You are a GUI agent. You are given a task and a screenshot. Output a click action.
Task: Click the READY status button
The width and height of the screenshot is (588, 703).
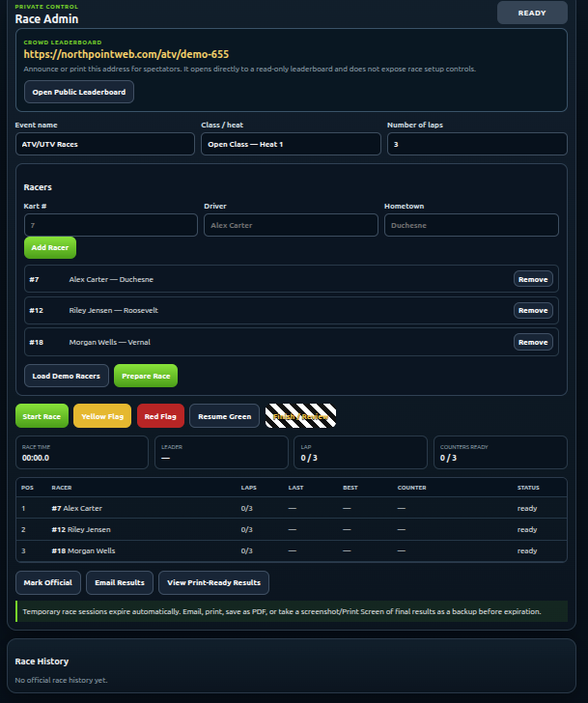click(x=532, y=13)
